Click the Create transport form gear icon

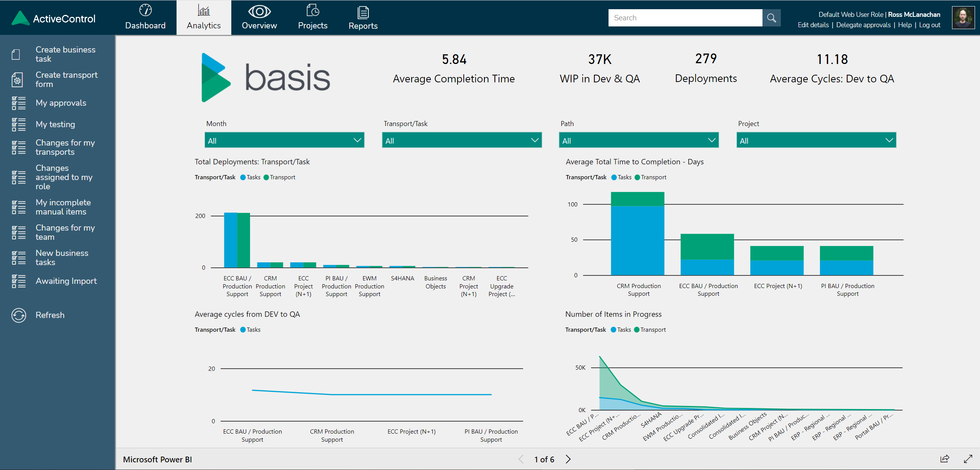point(17,80)
